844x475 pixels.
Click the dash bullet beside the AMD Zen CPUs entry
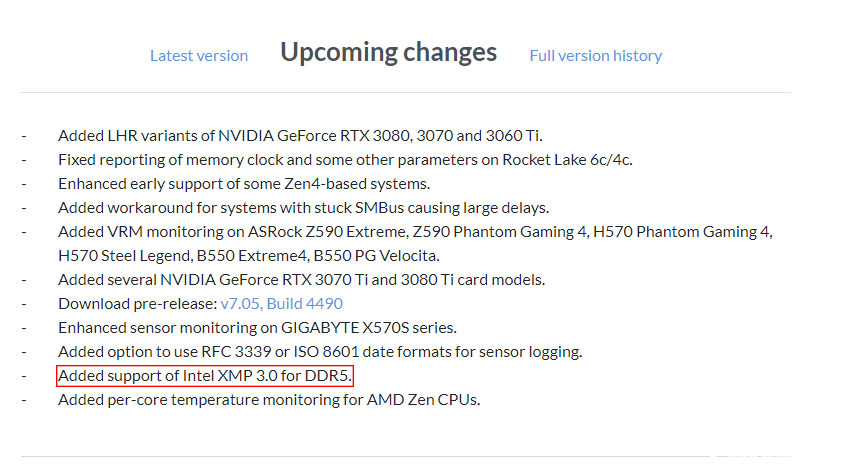tap(24, 400)
